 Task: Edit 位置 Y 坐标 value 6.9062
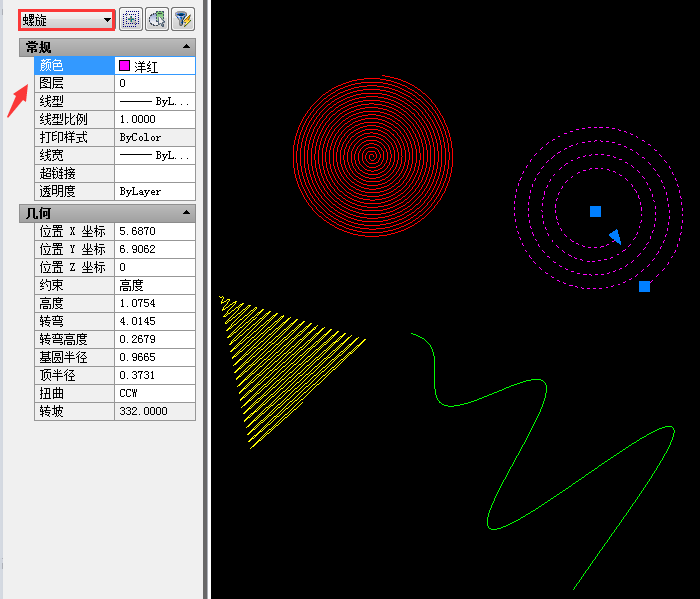[155, 249]
